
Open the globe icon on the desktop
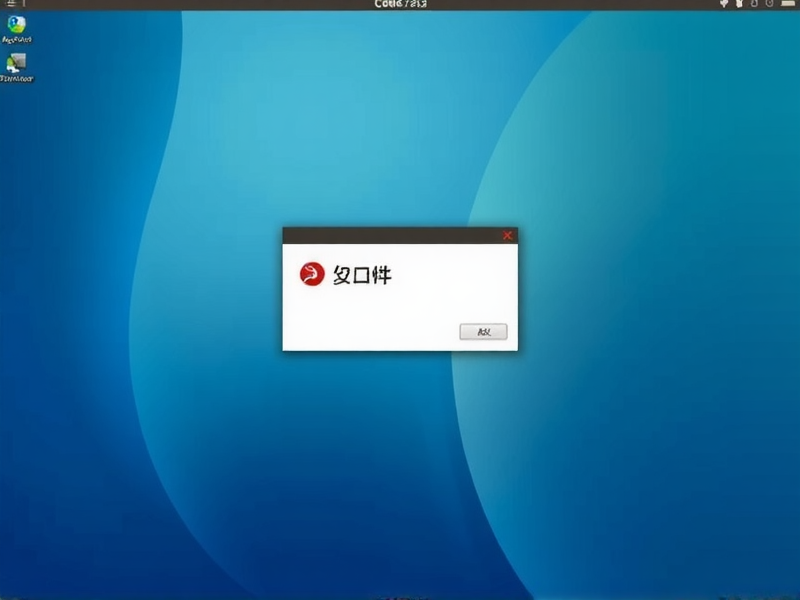point(17,25)
